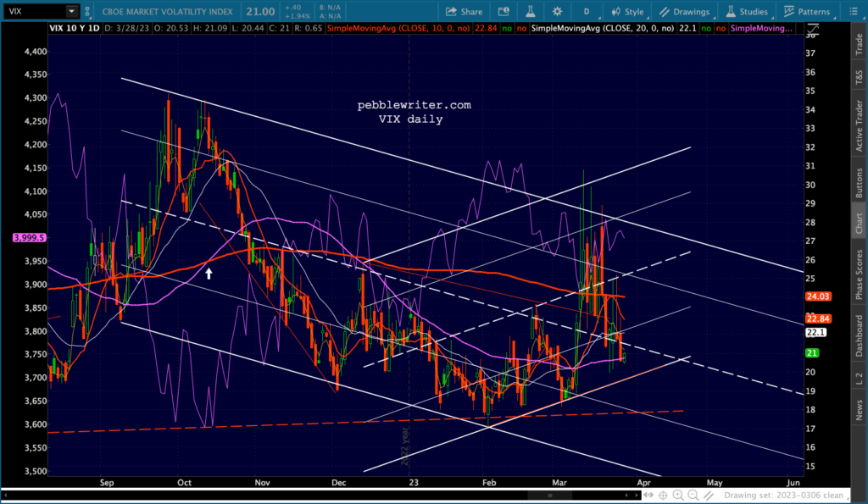The width and height of the screenshot is (868, 504).
Task: Open the Share menu
Action: (x=464, y=12)
